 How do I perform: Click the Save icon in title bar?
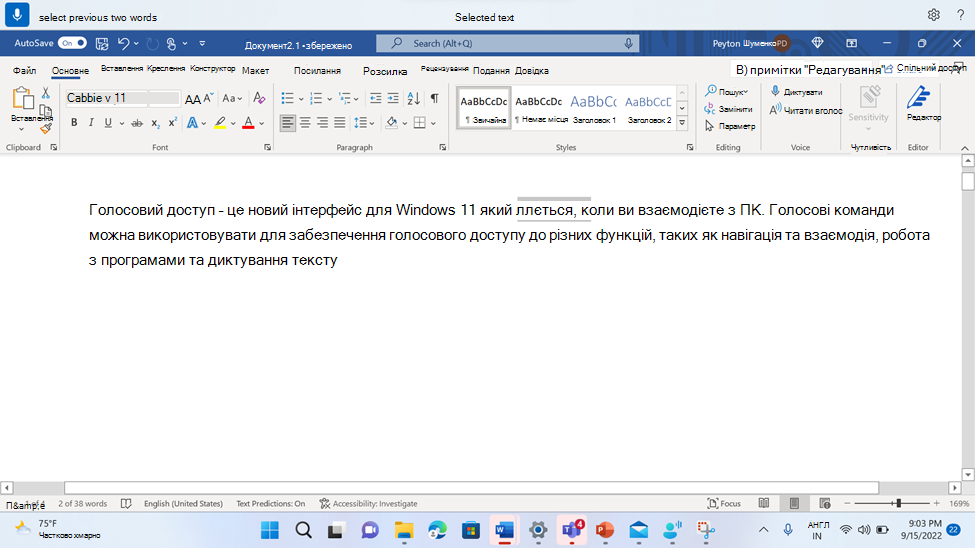(102, 44)
